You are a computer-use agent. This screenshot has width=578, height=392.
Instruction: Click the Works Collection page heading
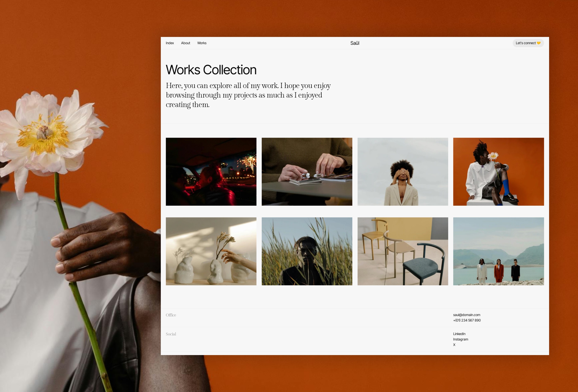211,70
